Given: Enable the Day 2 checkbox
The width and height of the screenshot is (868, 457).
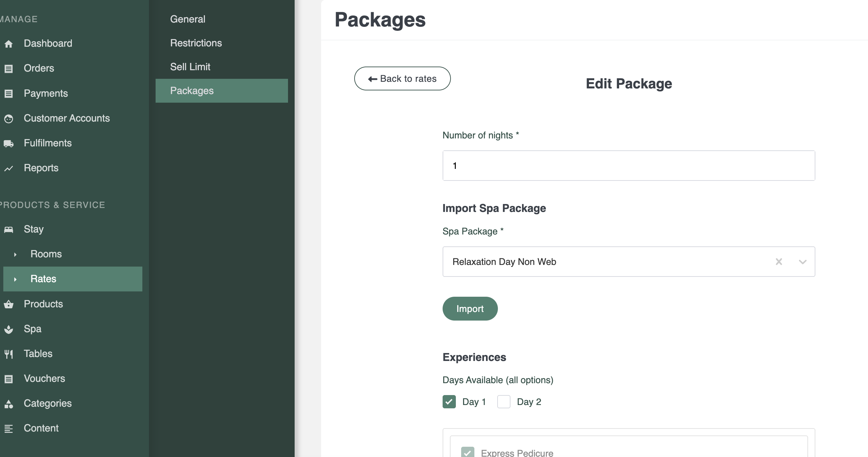Looking at the screenshot, I should [x=504, y=402].
